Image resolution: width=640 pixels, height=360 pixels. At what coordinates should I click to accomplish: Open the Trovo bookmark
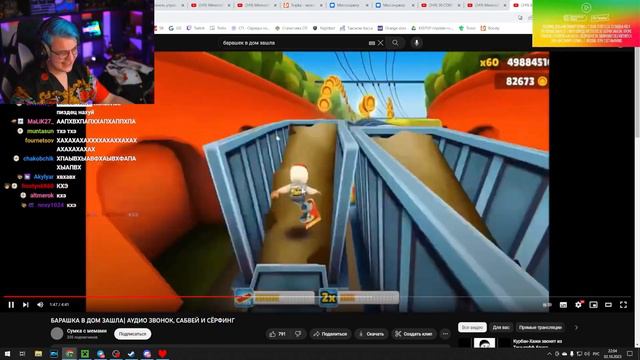coord(467,28)
